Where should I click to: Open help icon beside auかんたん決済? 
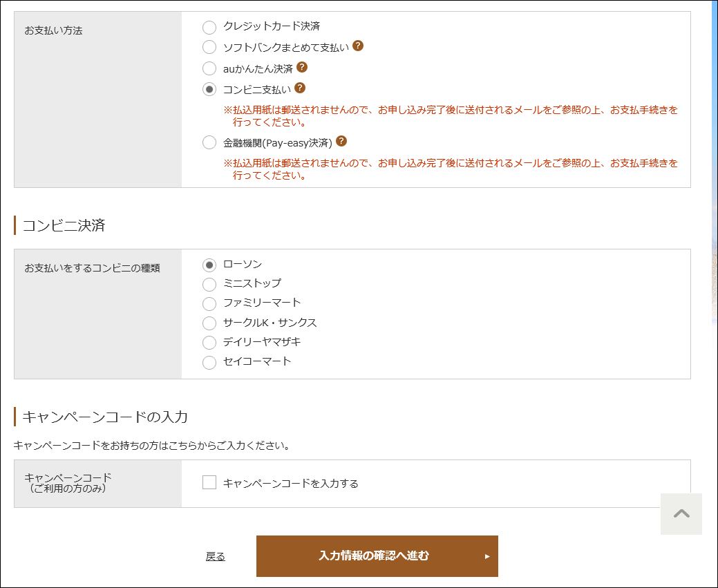[302, 67]
